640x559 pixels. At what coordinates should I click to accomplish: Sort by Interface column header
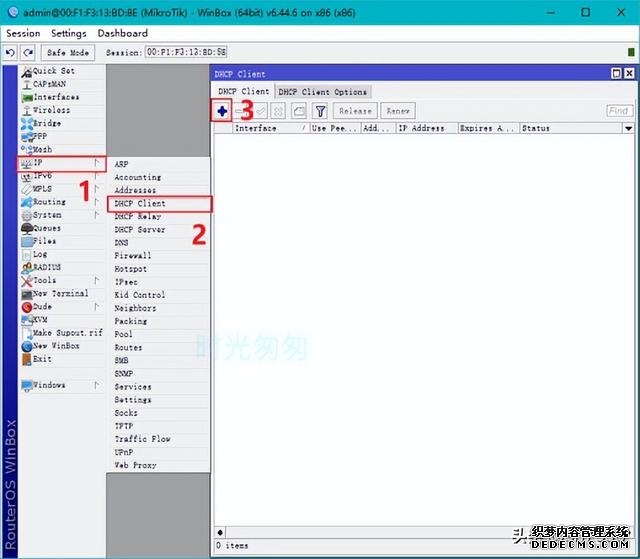coord(271,129)
